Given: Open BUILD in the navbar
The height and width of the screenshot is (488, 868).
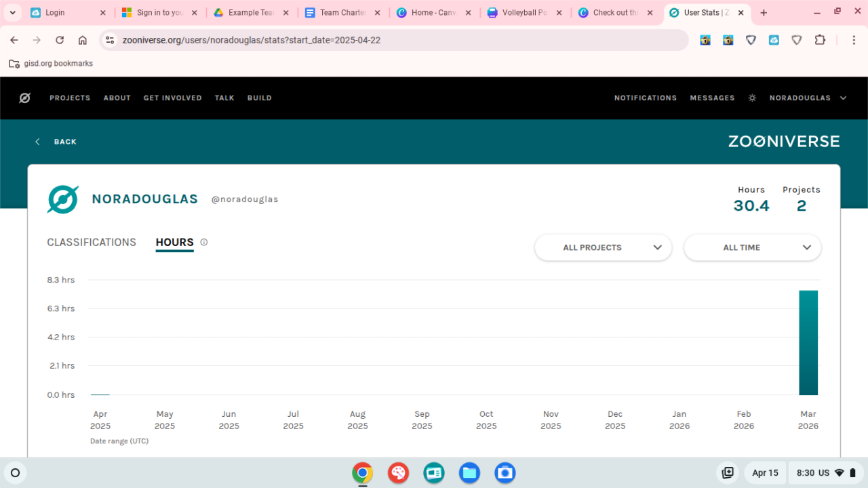Looking at the screenshot, I should click(x=260, y=98).
